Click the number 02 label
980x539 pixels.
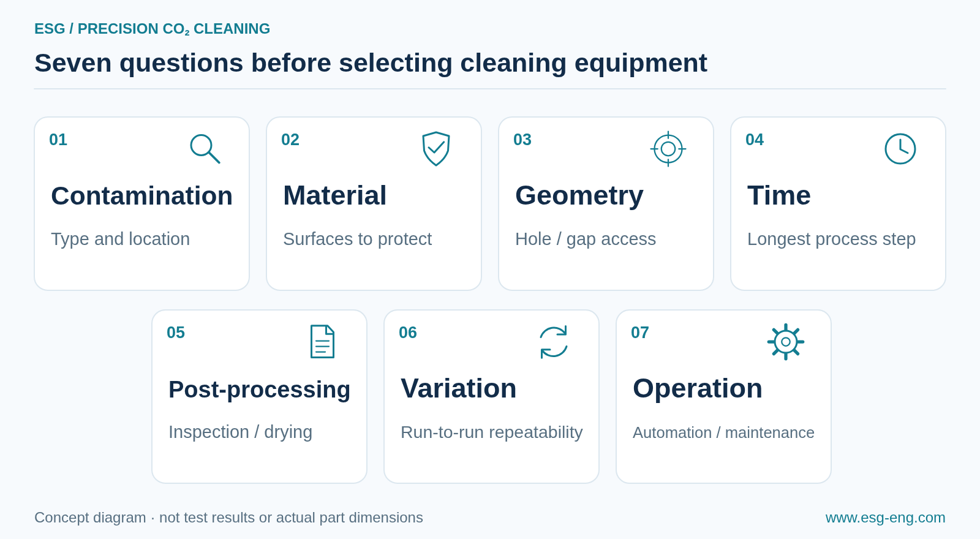click(290, 140)
